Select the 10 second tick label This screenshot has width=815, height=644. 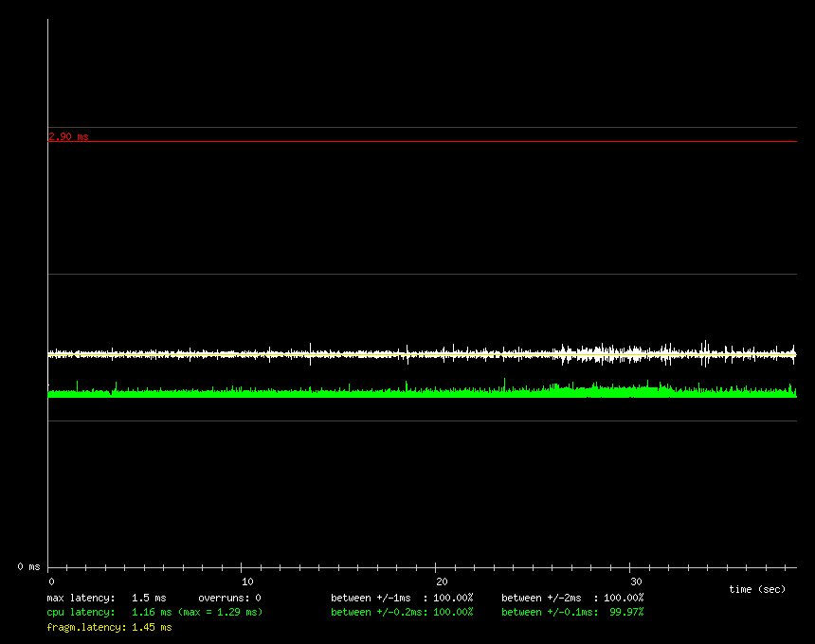[247, 581]
